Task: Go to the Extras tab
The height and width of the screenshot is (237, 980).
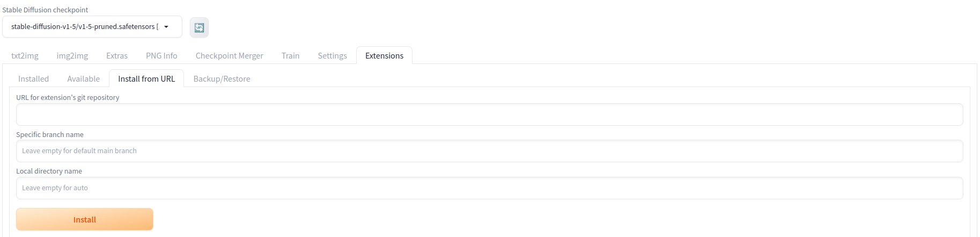Action: [117, 56]
